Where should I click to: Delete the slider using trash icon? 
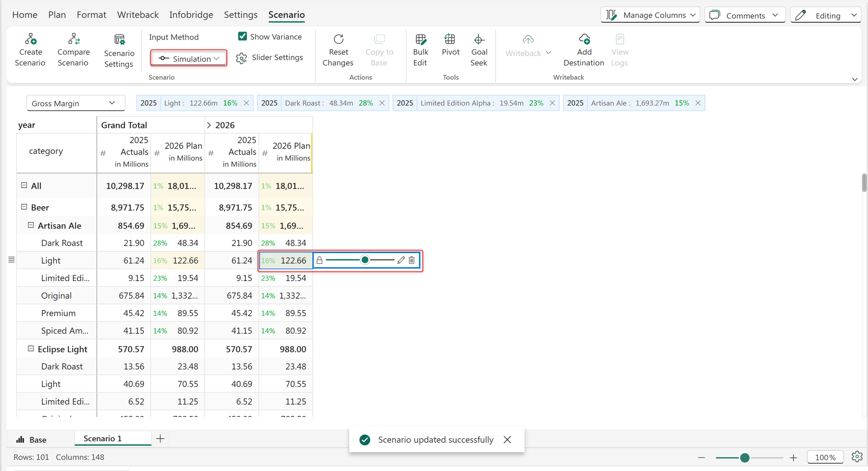[x=412, y=260]
